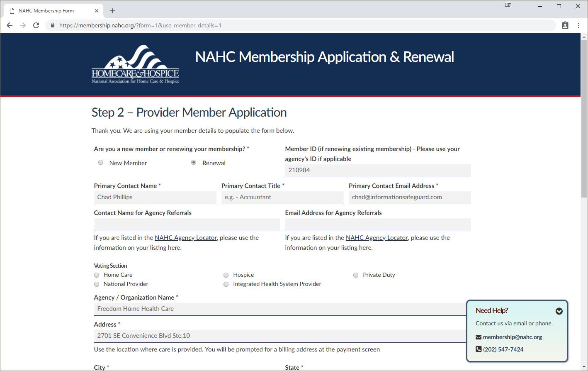This screenshot has width=588, height=371.
Task: Click the padlock site info icon
Action: [52, 25]
